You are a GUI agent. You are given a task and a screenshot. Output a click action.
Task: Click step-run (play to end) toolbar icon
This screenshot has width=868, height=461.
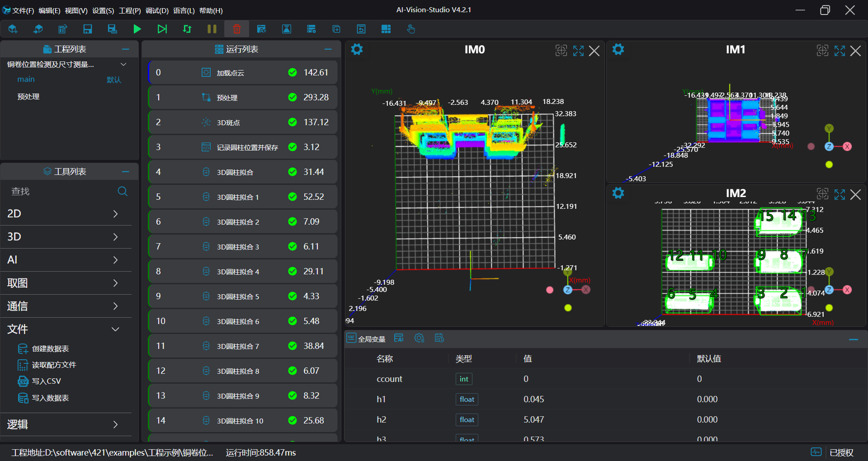[x=162, y=29]
